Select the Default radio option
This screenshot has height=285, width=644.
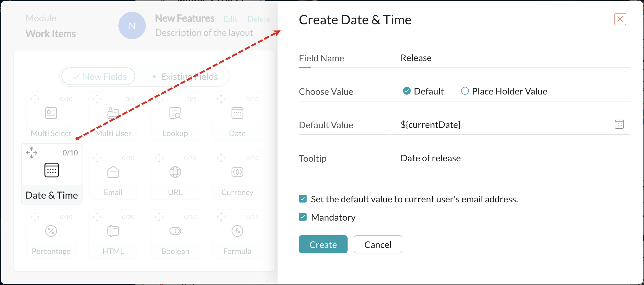(x=407, y=91)
